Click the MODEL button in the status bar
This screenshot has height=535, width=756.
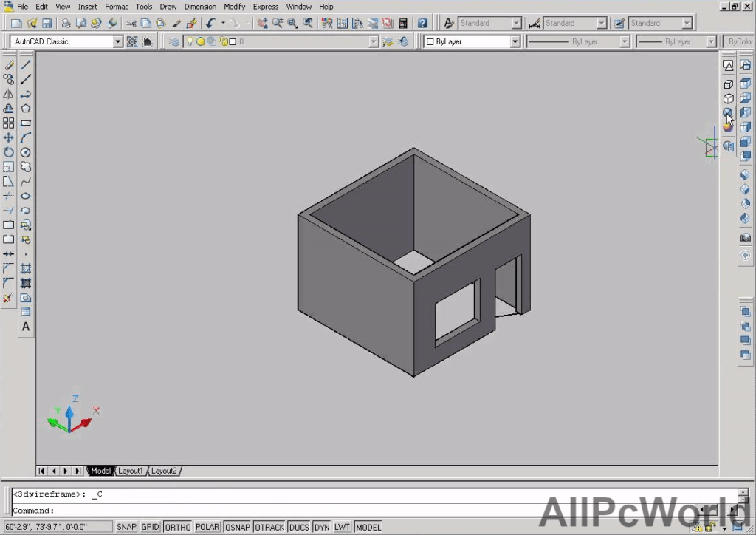[x=368, y=526]
